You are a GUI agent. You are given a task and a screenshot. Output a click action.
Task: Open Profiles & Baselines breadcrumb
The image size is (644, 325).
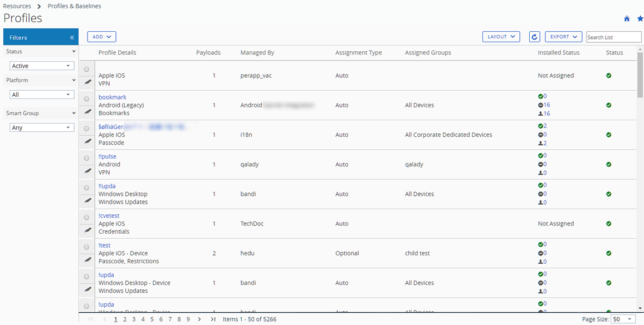pos(74,6)
